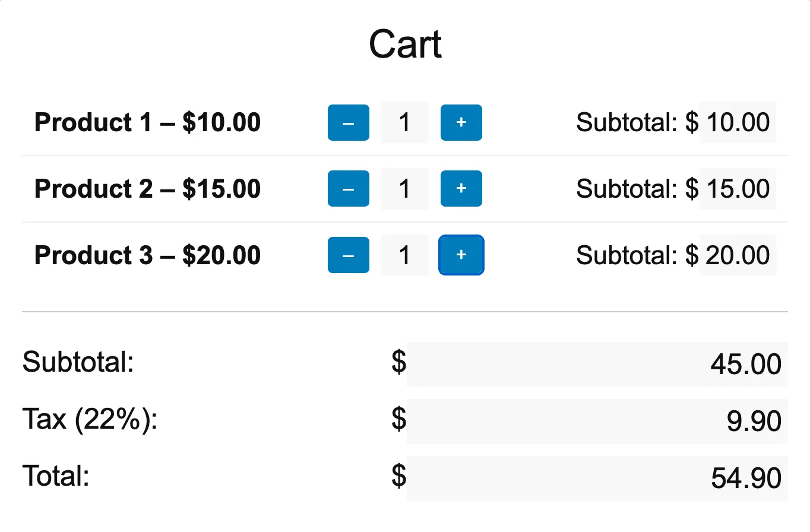Reduce Product 3 quantity by one
Viewport: 810px width, 532px height.
coord(349,255)
